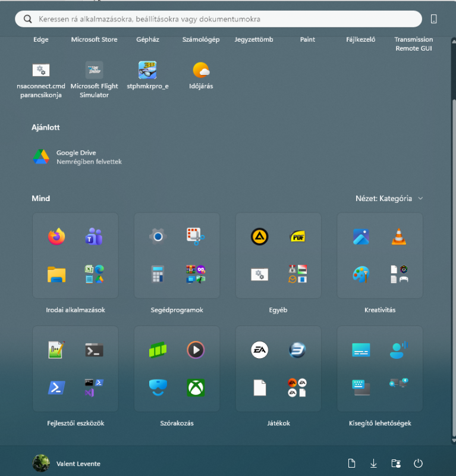Expand the Fejlesztői eszközök more-apps cluster
Image resolution: width=456 pixels, height=476 pixels.
[95, 388]
